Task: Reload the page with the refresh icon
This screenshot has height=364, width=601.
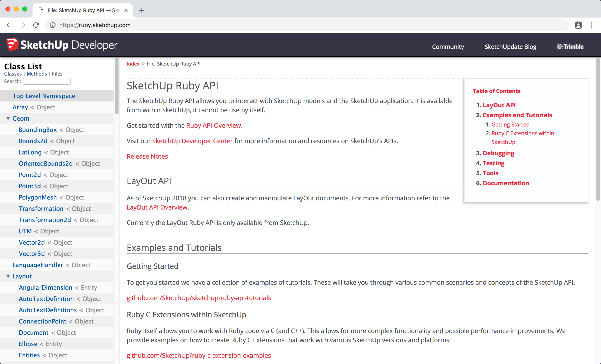Action: pos(36,25)
